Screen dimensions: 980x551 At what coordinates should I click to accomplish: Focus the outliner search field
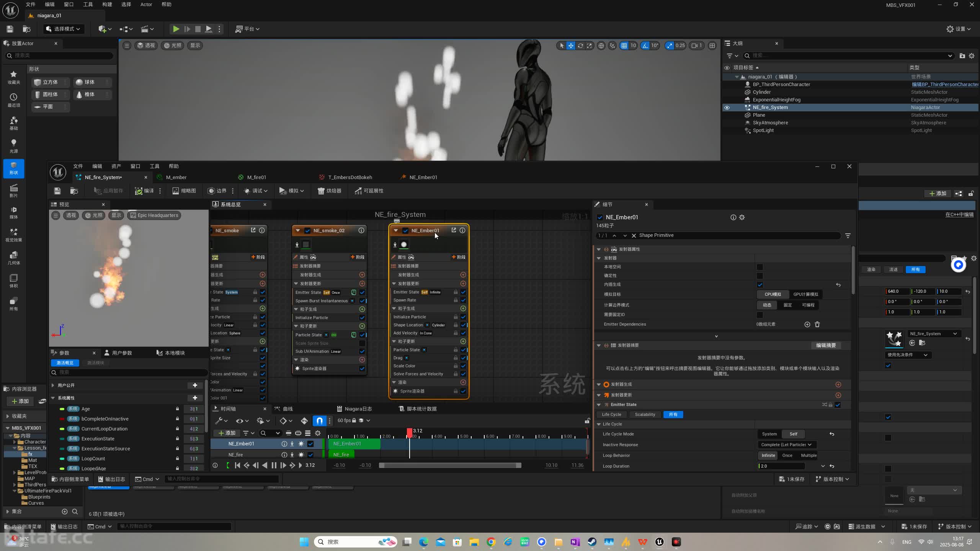[x=848, y=56]
